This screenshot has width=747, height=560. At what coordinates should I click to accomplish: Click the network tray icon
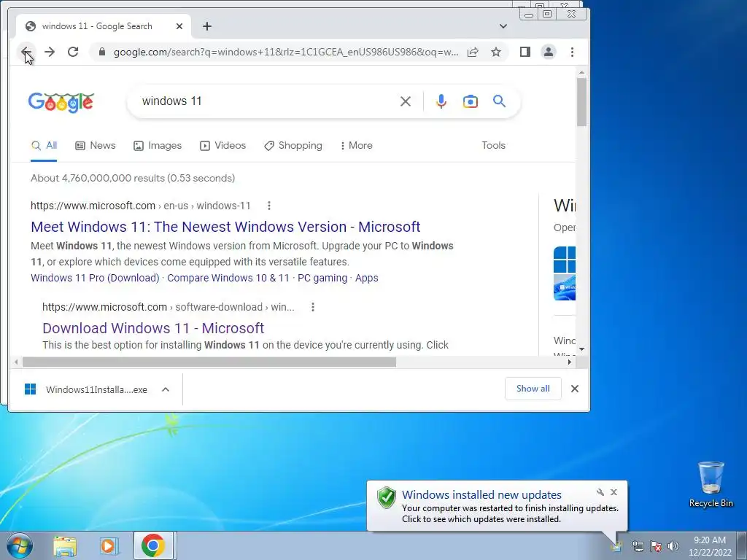click(638, 546)
